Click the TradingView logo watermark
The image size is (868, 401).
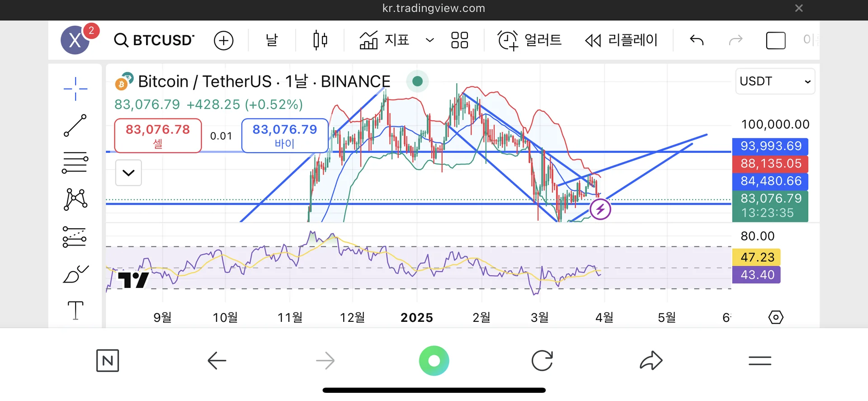[133, 280]
